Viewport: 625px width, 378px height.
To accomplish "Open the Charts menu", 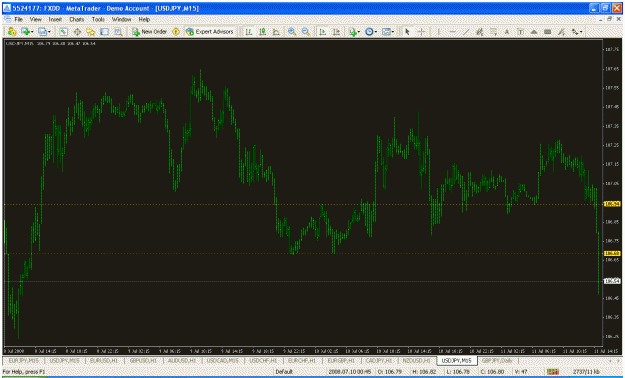I will pos(77,19).
